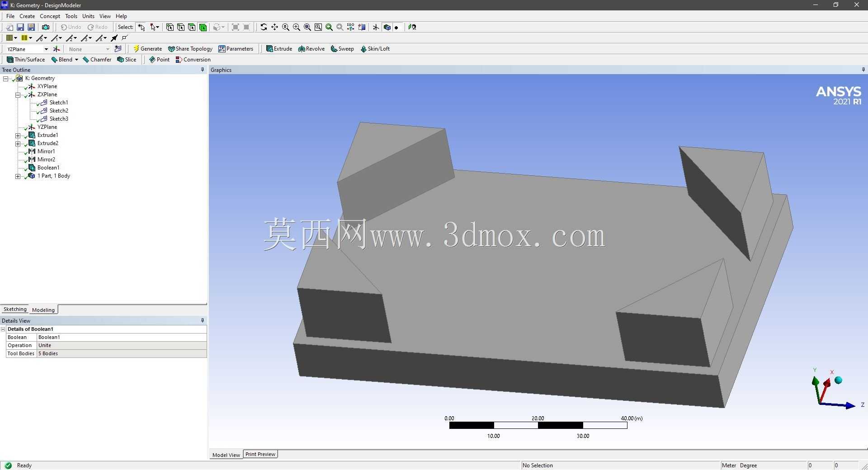Toggle display plane icon
868x470 pixels.
376,27
